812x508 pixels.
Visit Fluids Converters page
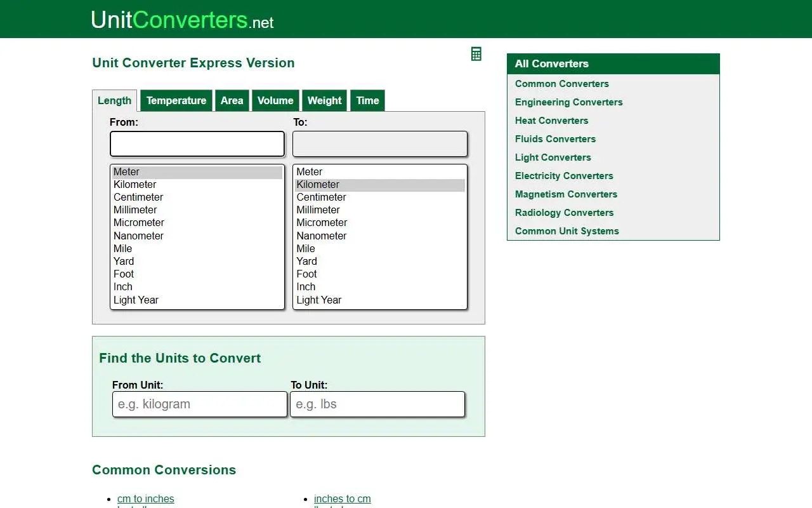point(556,139)
